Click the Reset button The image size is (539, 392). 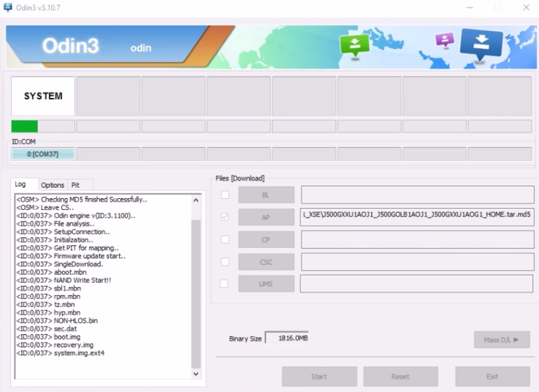pyautogui.click(x=400, y=376)
